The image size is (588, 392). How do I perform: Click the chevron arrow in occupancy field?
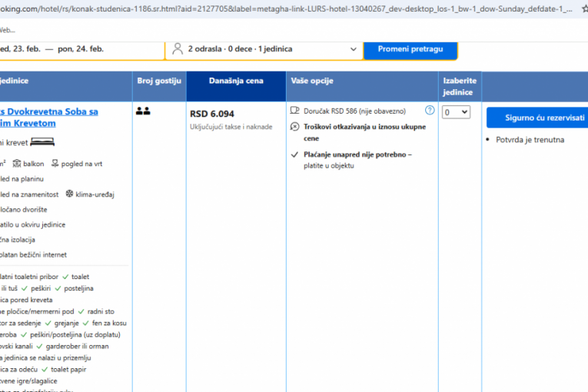[354, 48]
